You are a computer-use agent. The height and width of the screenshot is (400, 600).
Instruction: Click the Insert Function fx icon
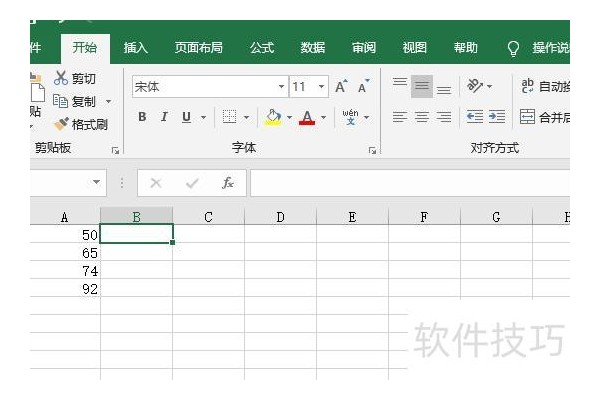(228, 183)
